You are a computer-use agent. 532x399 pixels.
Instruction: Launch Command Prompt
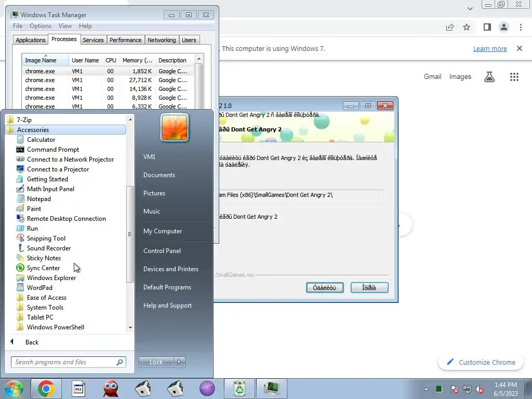52,149
